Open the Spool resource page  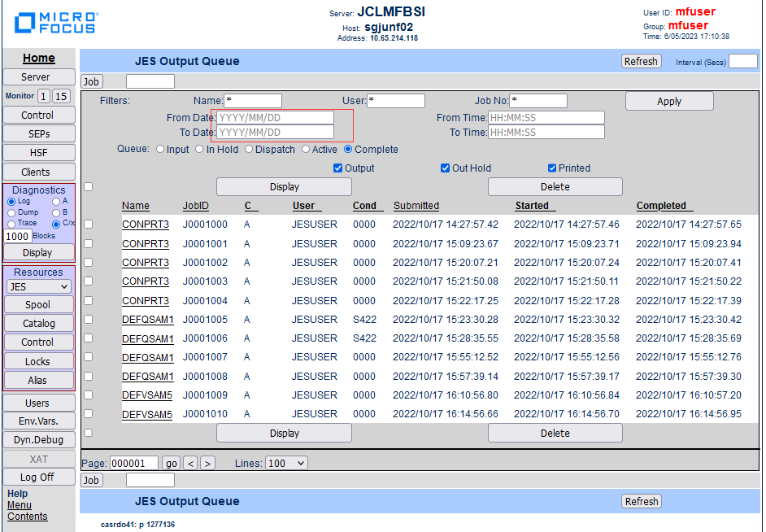coord(39,305)
